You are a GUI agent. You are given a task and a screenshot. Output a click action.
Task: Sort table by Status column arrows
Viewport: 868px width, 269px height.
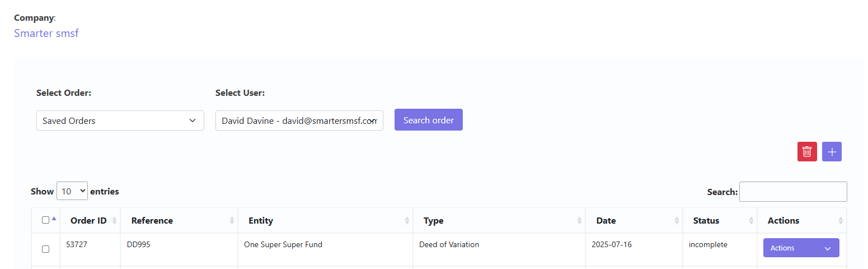point(751,221)
